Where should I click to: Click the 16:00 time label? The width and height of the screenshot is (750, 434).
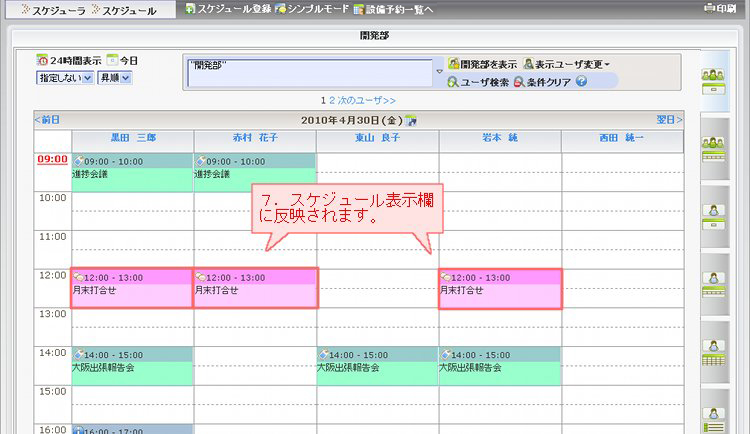click(53, 430)
